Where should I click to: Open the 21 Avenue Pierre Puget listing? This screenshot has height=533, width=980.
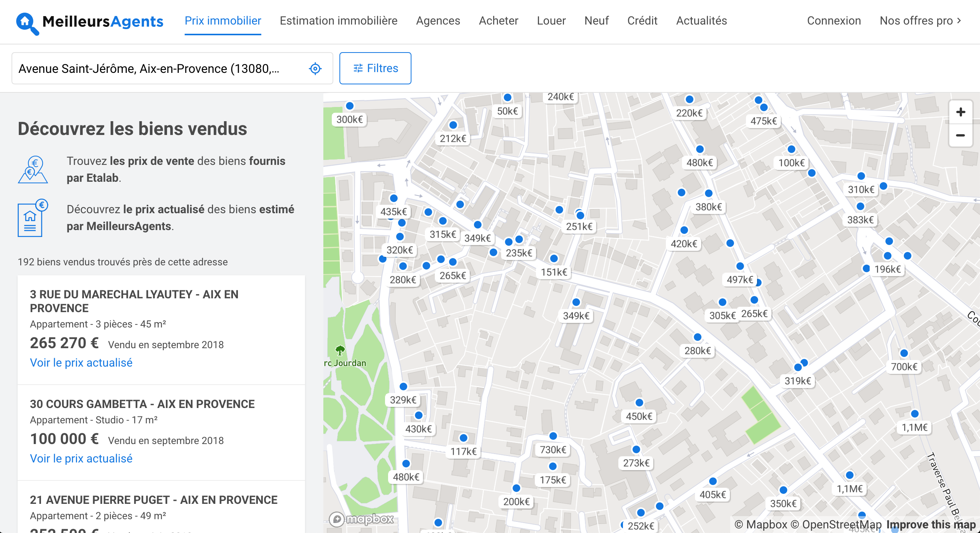(153, 500)
